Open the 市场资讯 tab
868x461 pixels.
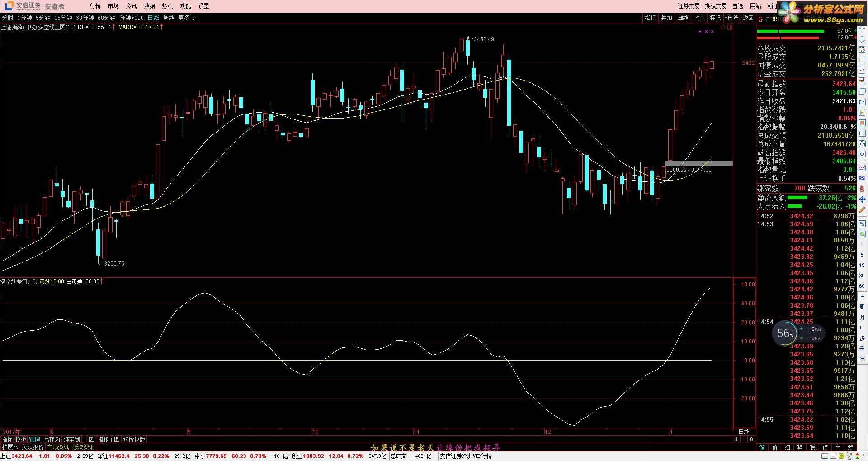(58, 447)
